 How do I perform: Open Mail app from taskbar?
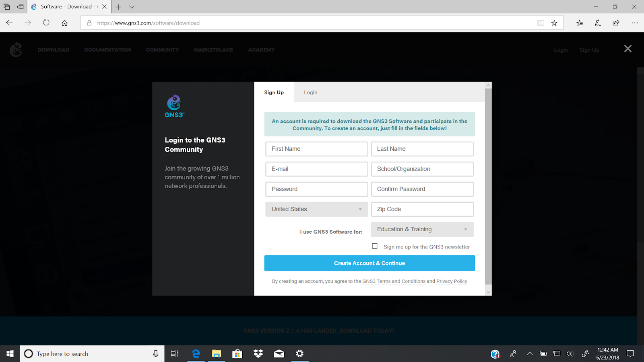click(279, 354)
